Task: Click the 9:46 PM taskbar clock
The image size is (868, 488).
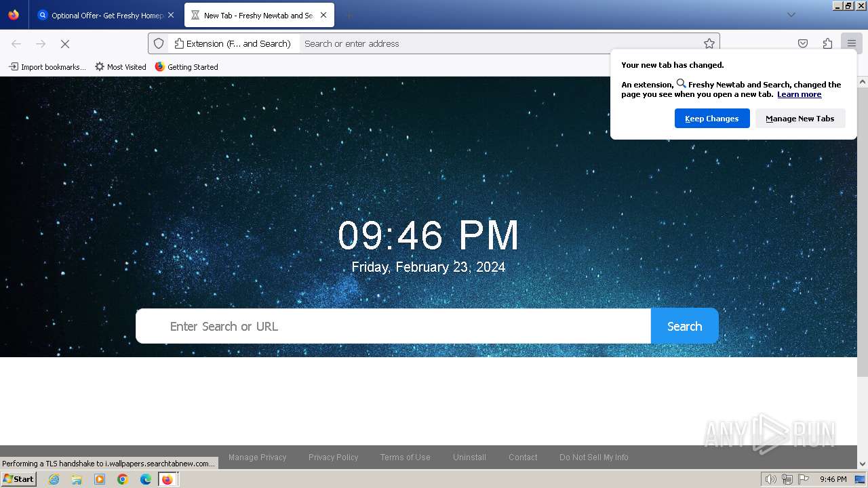Action: (833, 479)
